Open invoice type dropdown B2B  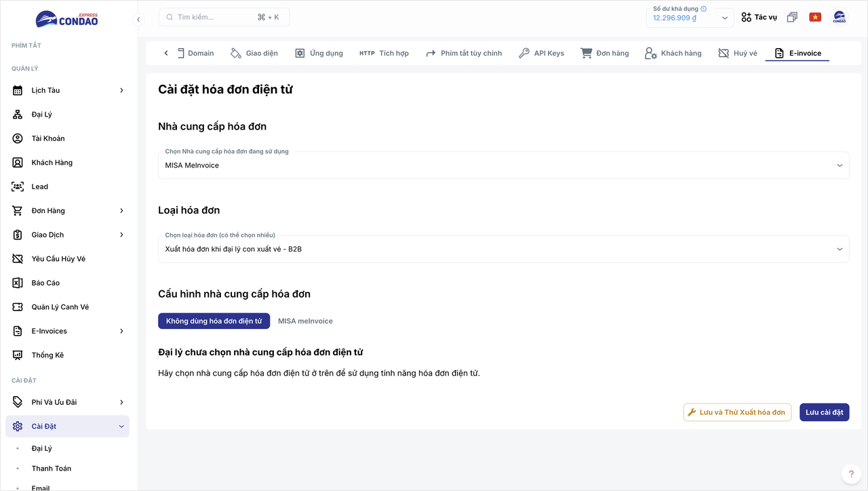[503, 249]
